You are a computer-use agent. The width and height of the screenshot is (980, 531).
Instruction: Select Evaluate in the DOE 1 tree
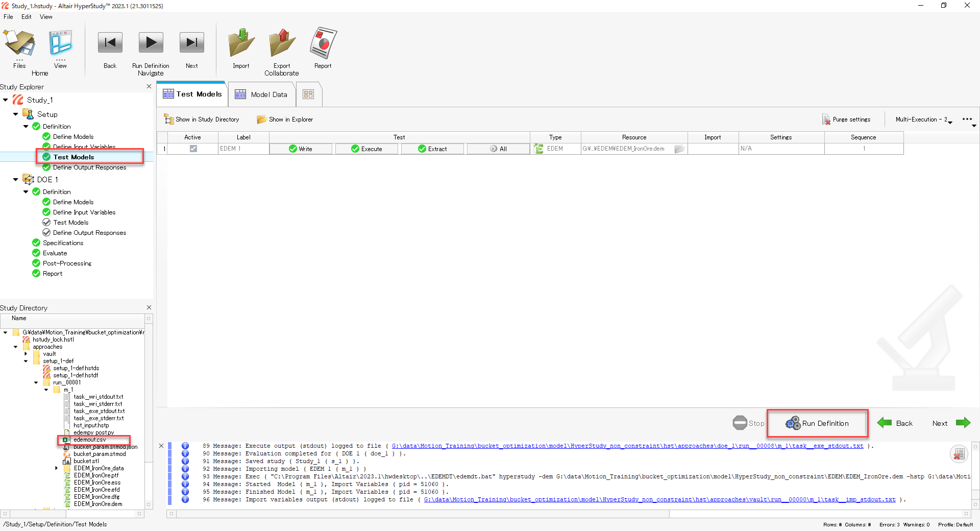pyautogui.click(x=55, y=253)
